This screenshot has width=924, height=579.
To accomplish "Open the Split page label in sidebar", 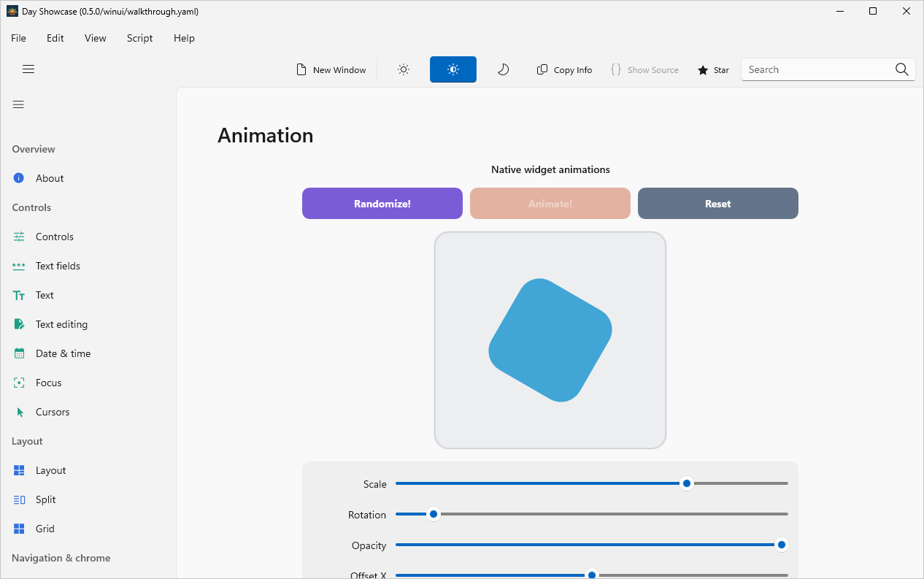I will point(46,499).
